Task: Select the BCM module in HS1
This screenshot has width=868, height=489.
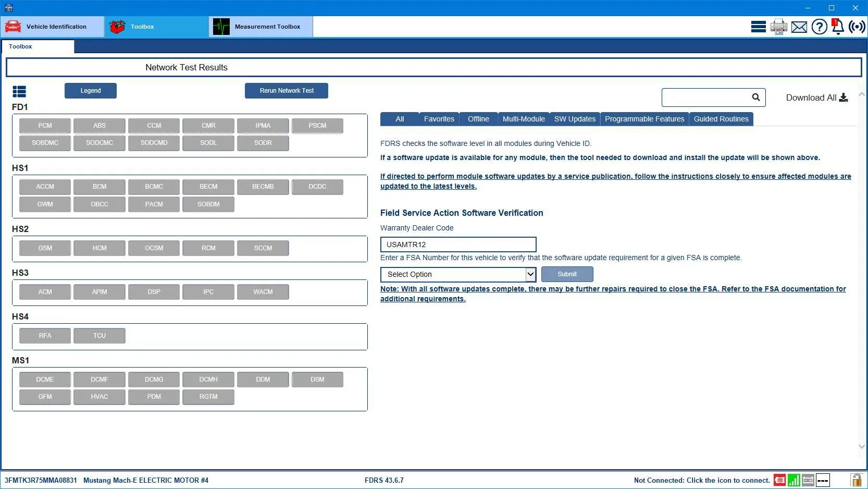Action: (x=100, y=187)
